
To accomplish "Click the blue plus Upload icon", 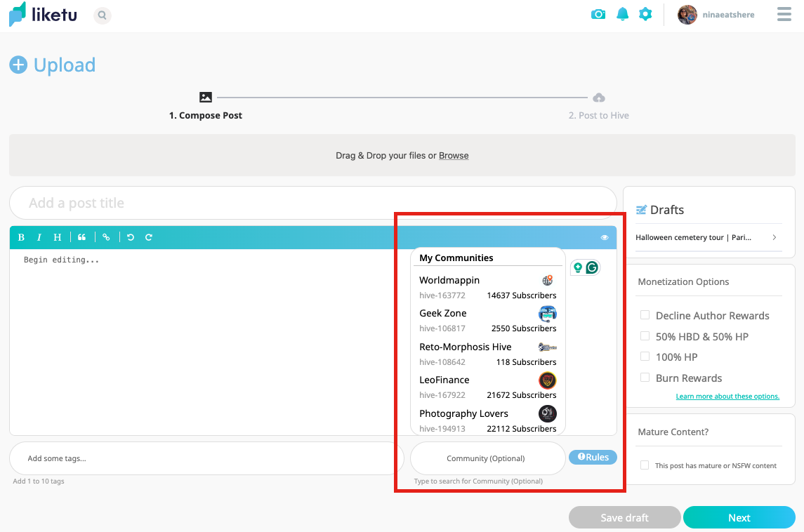I will [18, 65].
